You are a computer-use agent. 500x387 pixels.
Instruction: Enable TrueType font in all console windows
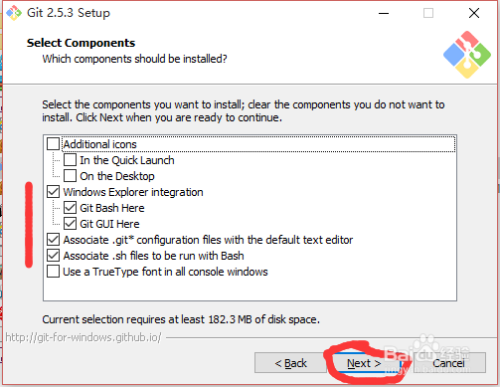click(53, 272)
